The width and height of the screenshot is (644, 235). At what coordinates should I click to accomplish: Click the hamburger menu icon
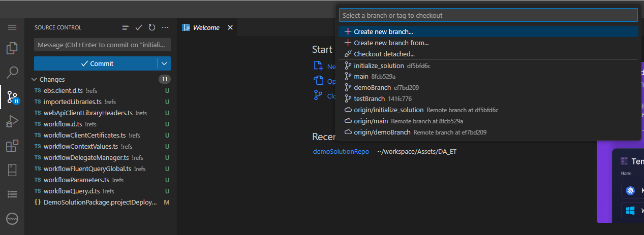[x=12, y=27]
